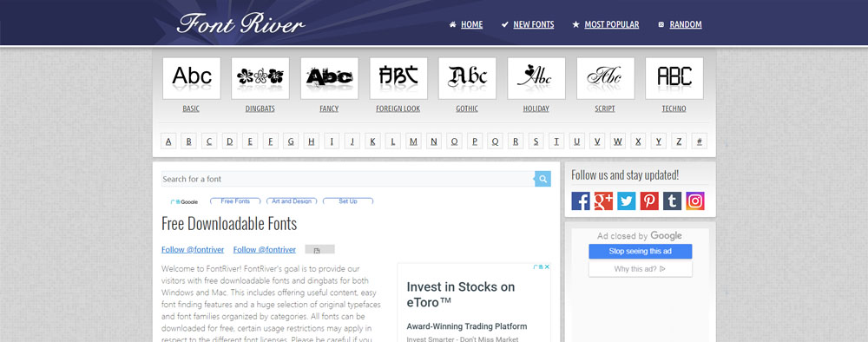Click the Art and Design ad pill
Viewport: 868px width, 342px height.
292,201
